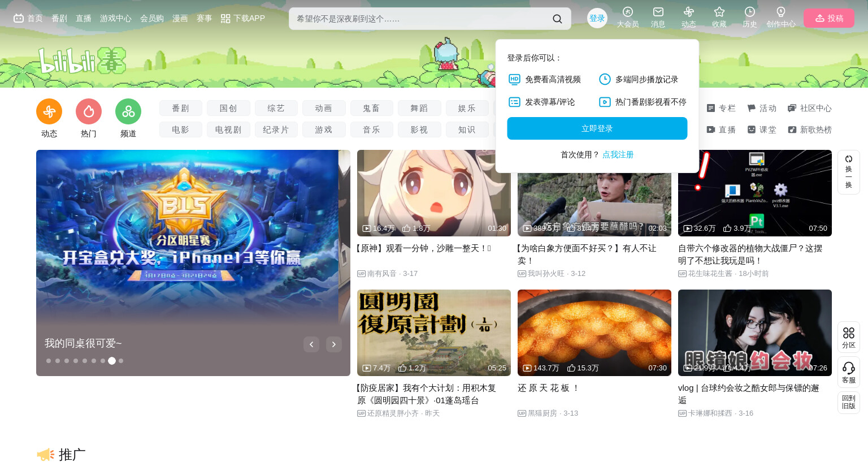Screen dimensions: 868x466
Task: Click 赛事 in top navigation
Action: click(x=205, y=18)
